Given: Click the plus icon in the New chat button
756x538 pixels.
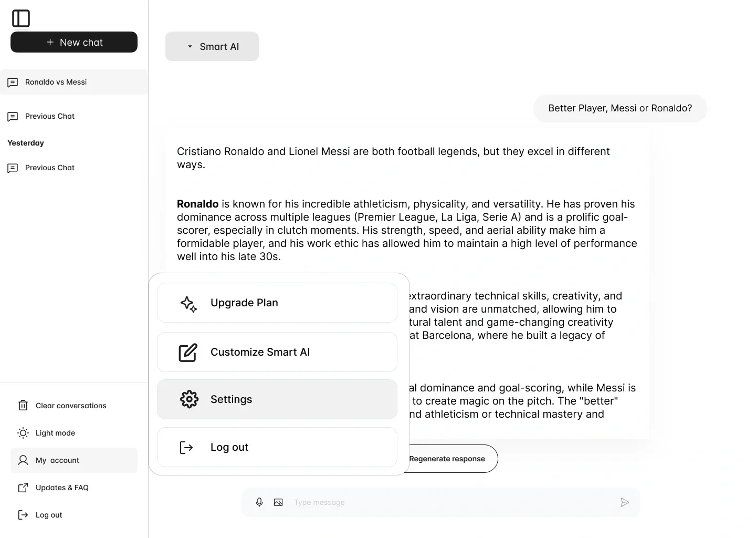Looking at the screenshot, I should [50, 42].
